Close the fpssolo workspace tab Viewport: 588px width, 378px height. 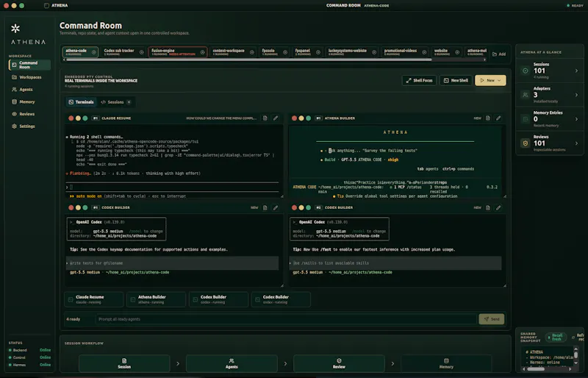click(285, 52)
